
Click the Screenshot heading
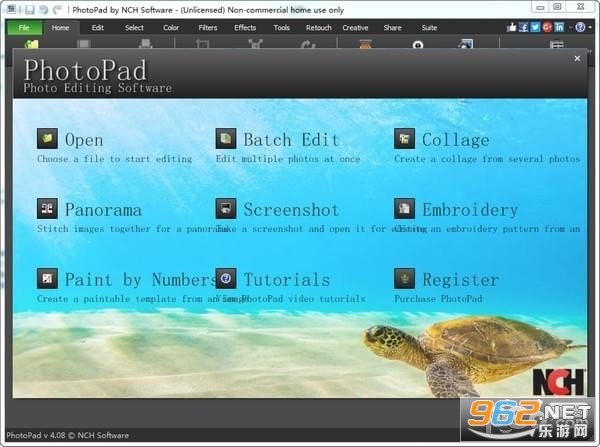coord(291,210)
